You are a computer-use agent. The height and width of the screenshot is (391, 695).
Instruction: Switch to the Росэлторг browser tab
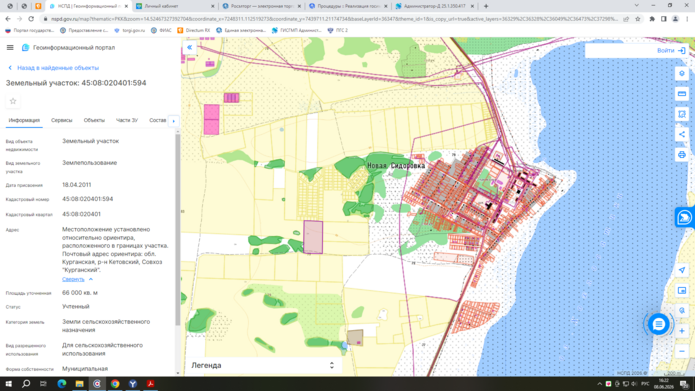(x=262, y=6)
